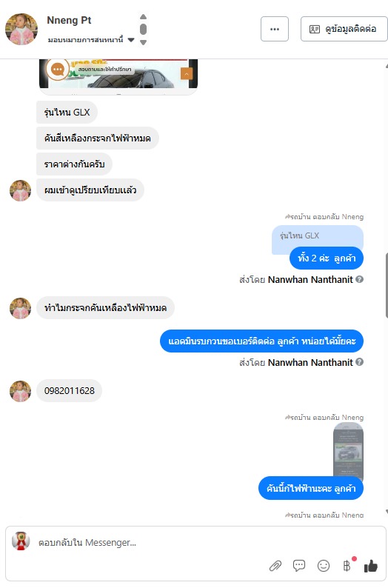
Task: Click the baht payment icon
Action: coord(347,566)
